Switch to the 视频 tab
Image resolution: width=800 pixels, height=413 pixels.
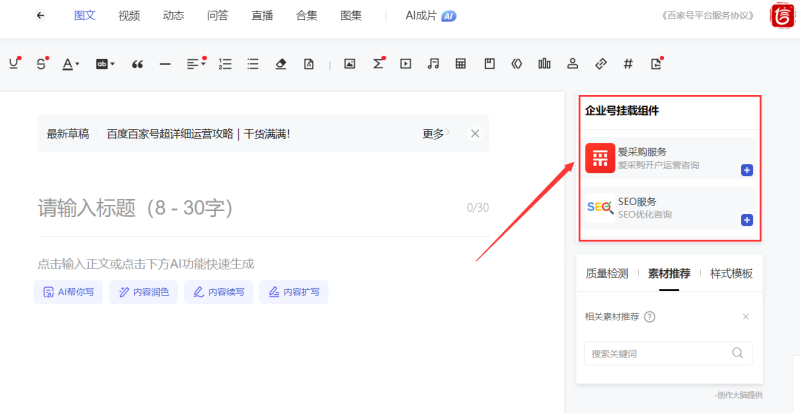click(x=129, y=16)
